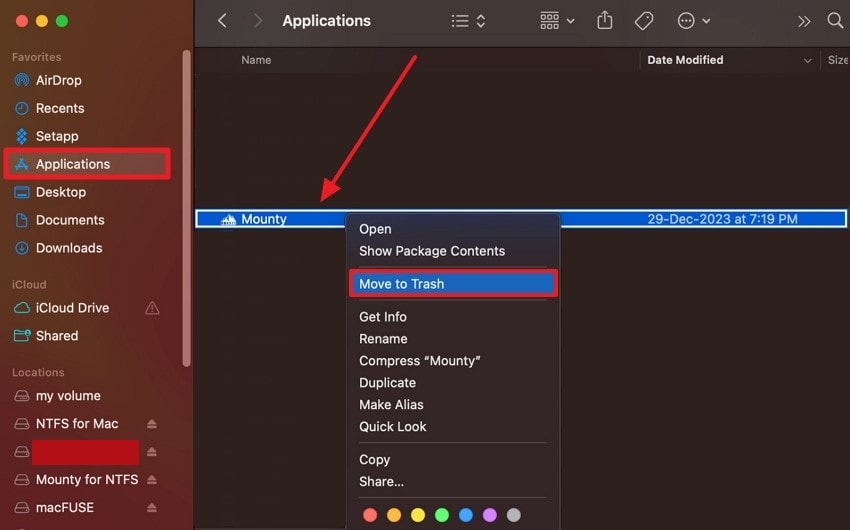Click the Shared folder icon

point(22,336)
